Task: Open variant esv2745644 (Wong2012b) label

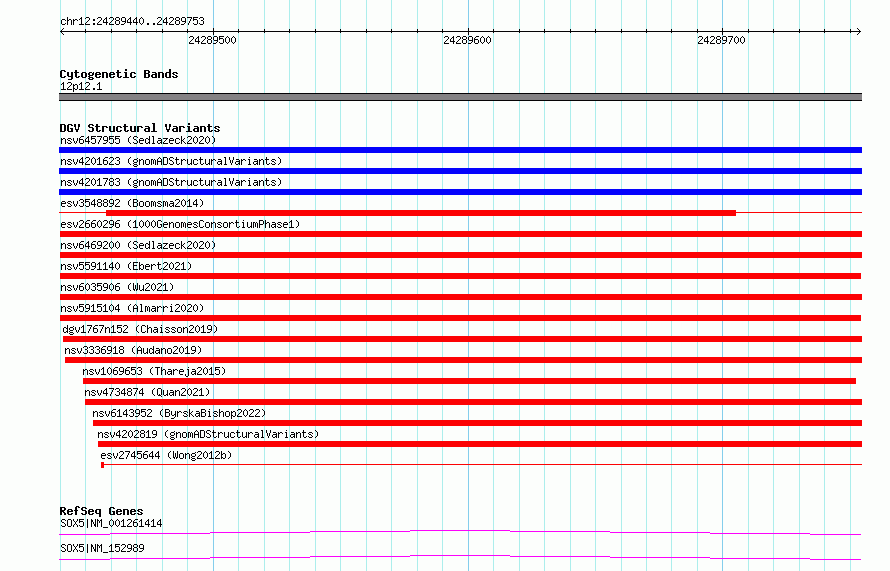Action: coord(166,455)
